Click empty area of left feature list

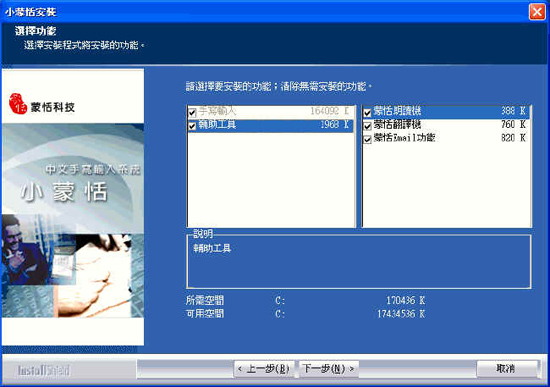coord(271,179)
